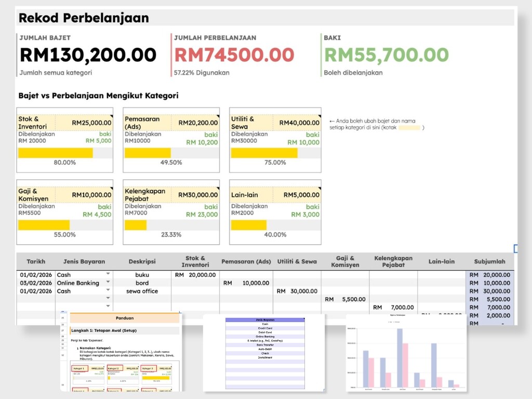Expand the Online Banking payment type dropdown
The image size is (532, 399).
pos(108,282)
